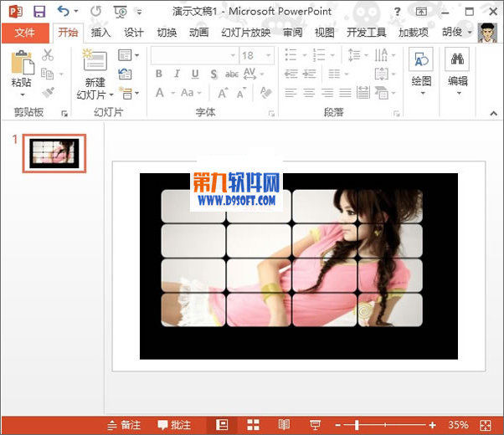Increase font size button
The image size is (504, 435).
224,93
